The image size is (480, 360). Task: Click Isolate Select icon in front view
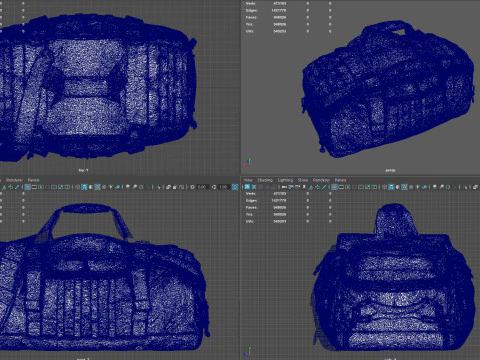pos(158,187)
